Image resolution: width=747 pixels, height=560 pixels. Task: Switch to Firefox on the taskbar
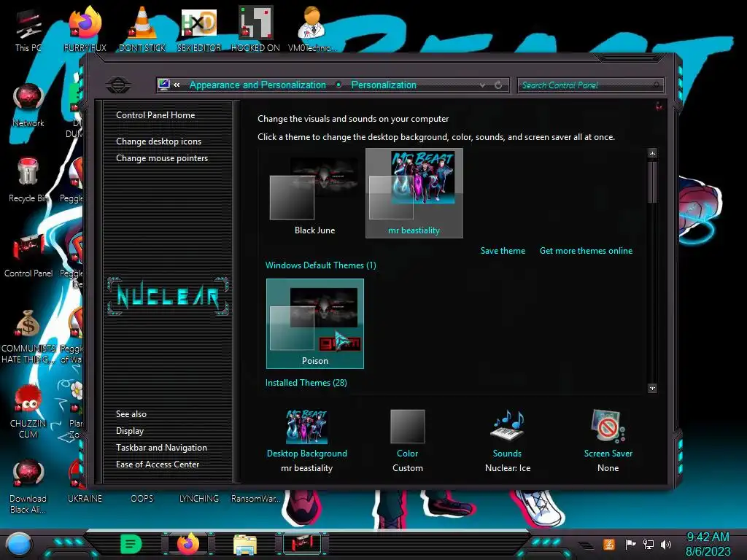187,544
